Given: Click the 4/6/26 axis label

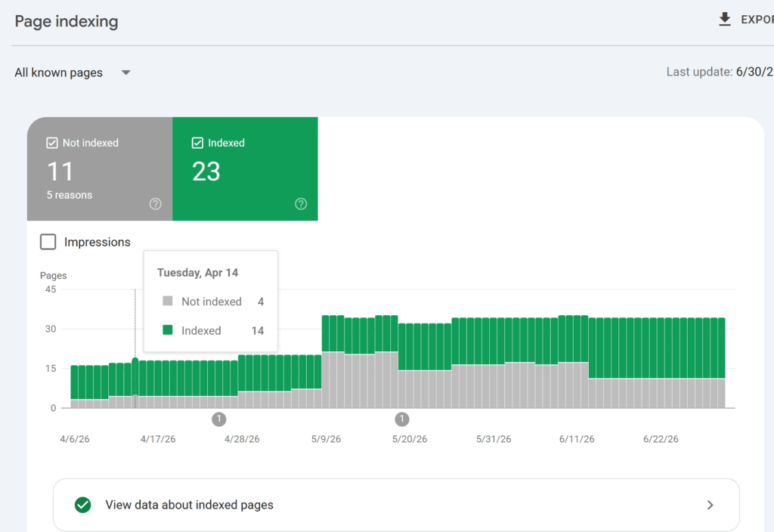Looking at the screenshot, I should [75, 439].
